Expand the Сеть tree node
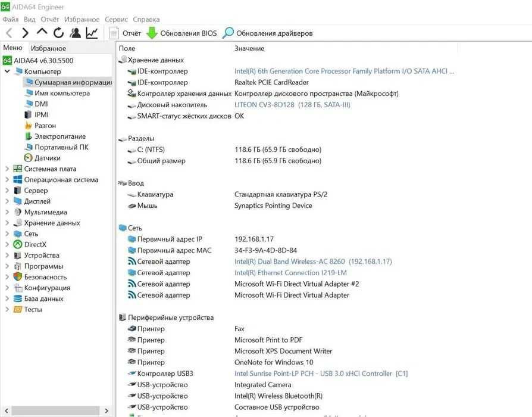 tap(7, 234)
